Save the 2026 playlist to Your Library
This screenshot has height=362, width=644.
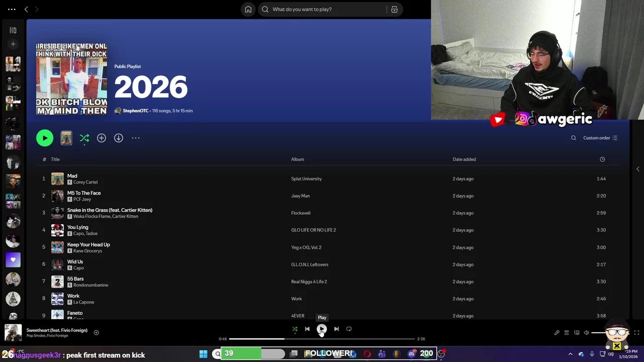(102, 138)
